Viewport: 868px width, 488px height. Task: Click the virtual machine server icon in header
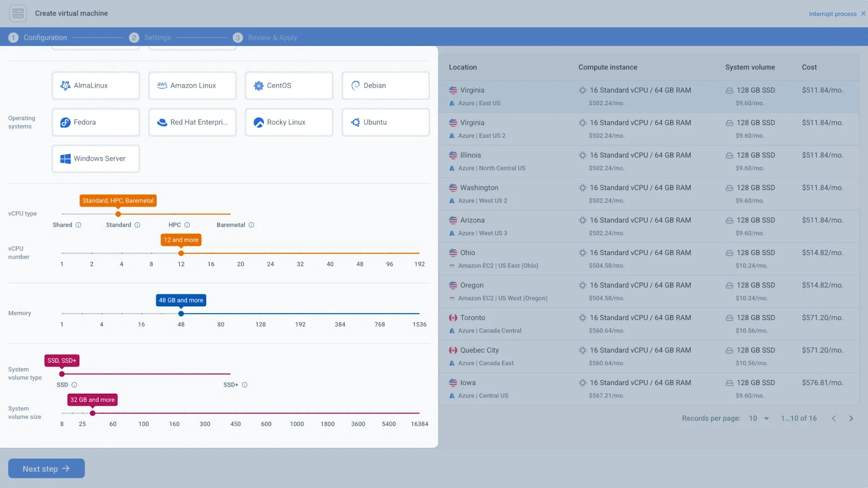point(18,13)
